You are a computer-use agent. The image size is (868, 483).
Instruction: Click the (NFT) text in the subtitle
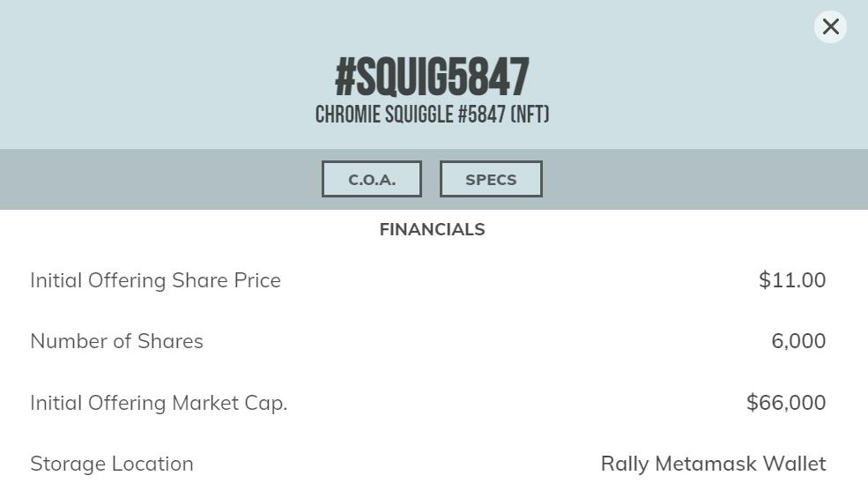tap(530, 115)
